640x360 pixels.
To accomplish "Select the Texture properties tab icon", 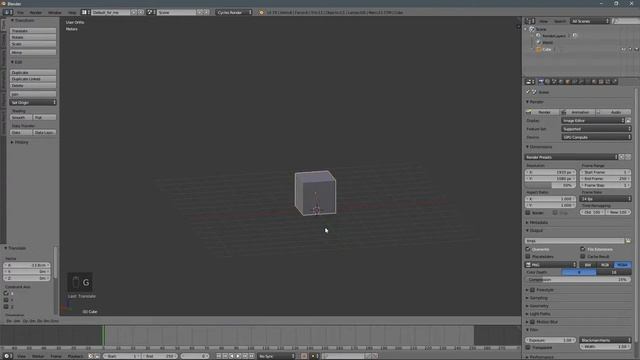I will 601,82.
